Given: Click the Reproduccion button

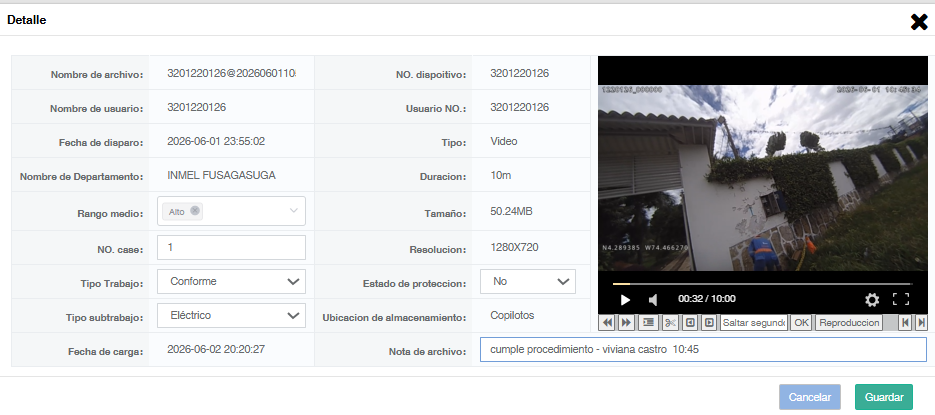Looking at the screenshot, I should 849,323.
